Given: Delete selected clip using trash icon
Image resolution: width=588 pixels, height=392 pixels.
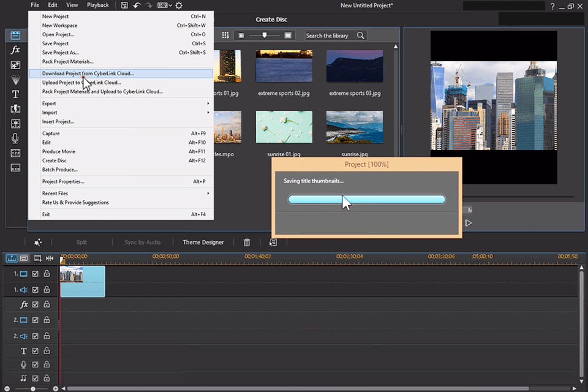Looking at the screenshot, I should 247,243.
